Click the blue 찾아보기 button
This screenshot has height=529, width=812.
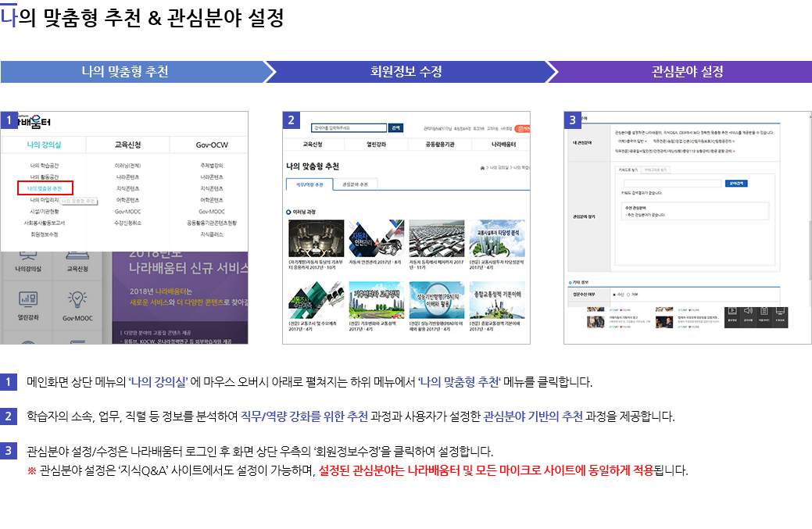click(736, 182)
